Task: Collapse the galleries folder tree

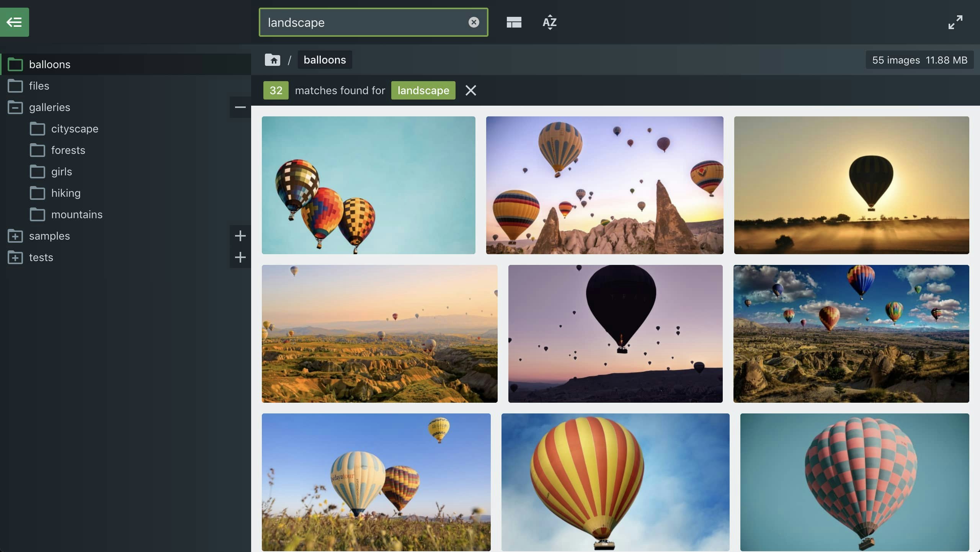Action: point(240,108)
